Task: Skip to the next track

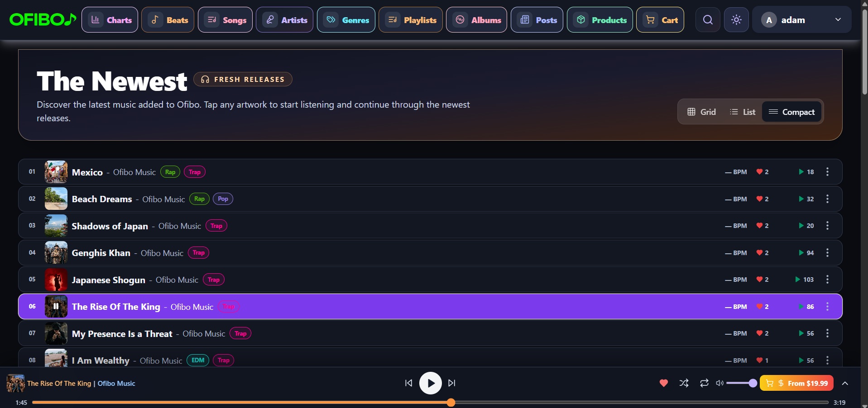Action: click(x=452, y=383)
